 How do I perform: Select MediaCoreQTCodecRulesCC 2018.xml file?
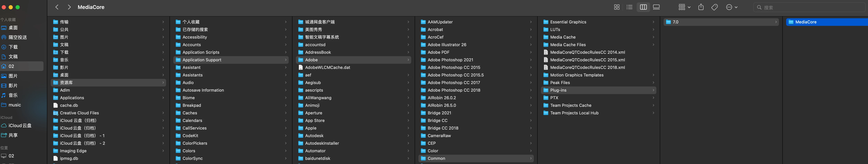point(587,67)
